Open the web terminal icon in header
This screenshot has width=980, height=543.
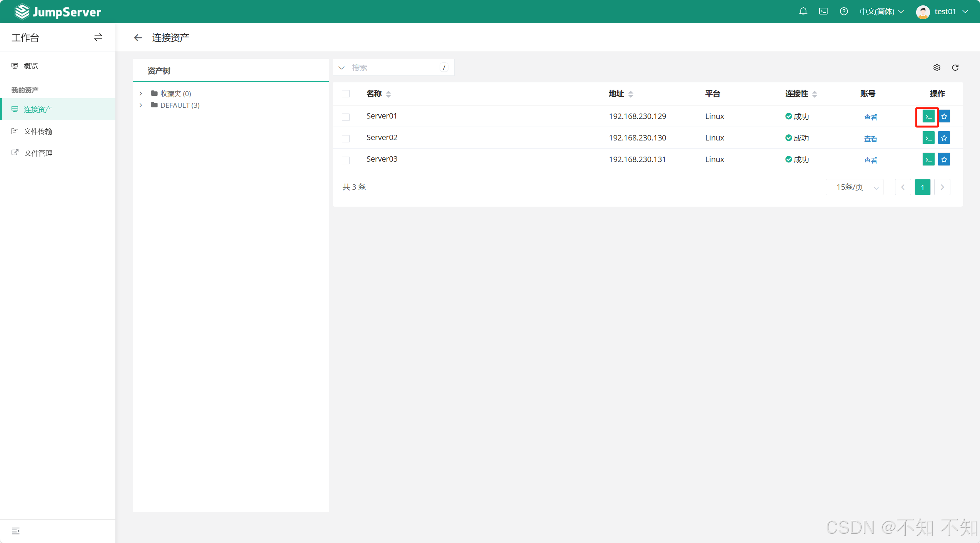pos(823,12)
